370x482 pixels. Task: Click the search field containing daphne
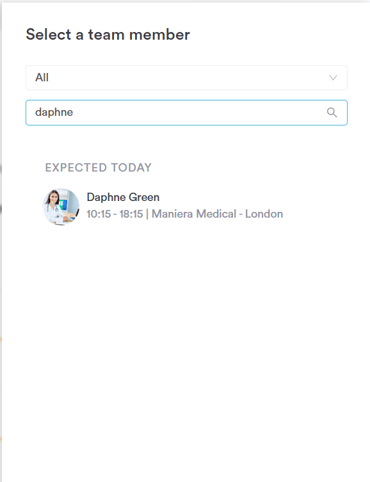click(186, 113)
